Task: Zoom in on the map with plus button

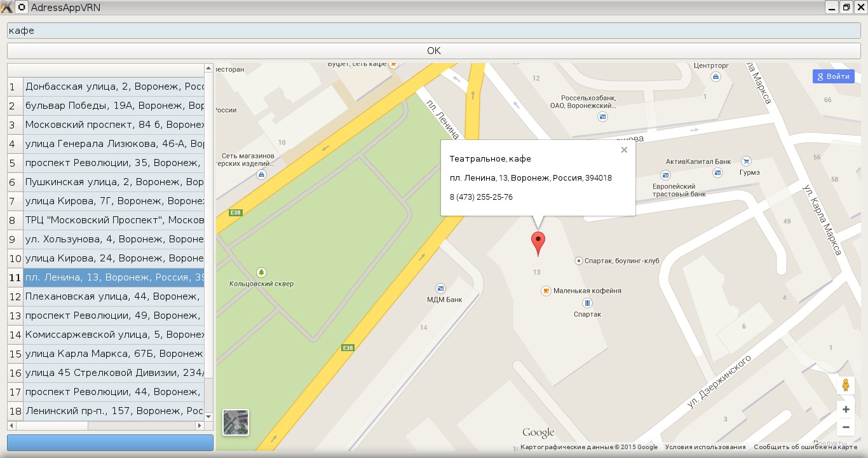Action: [x=846, y=410]
